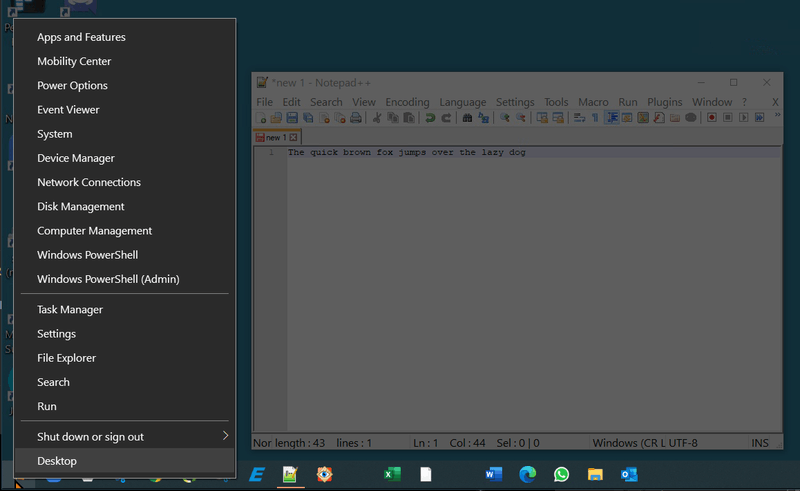
Task: Toggle the Show Indent Guide button
Action: tap(611, 118)
